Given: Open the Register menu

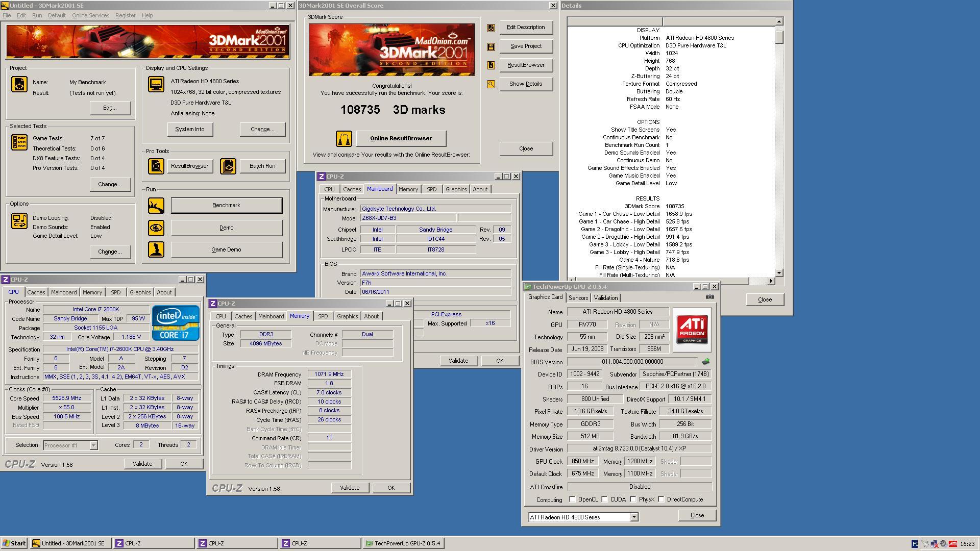Looking at the screenshot, I should (x=125, y=15).
